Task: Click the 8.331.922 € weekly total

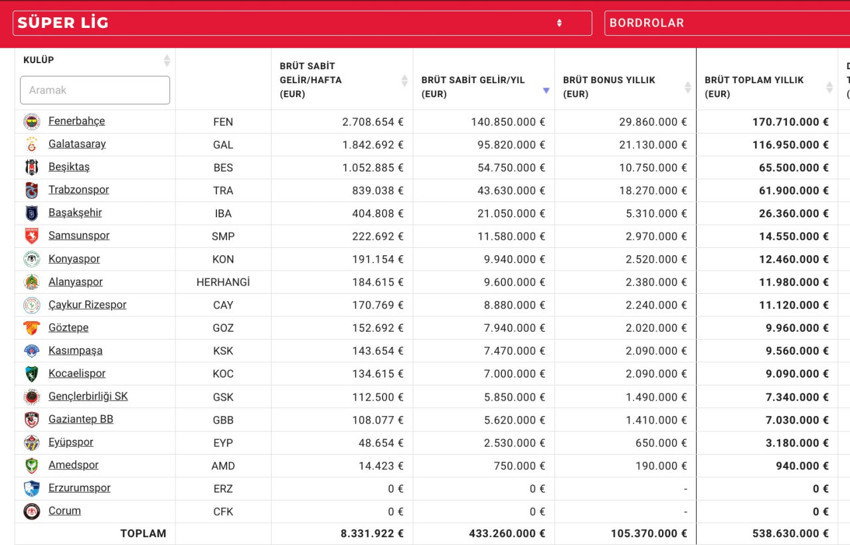Action: point(372,534)
